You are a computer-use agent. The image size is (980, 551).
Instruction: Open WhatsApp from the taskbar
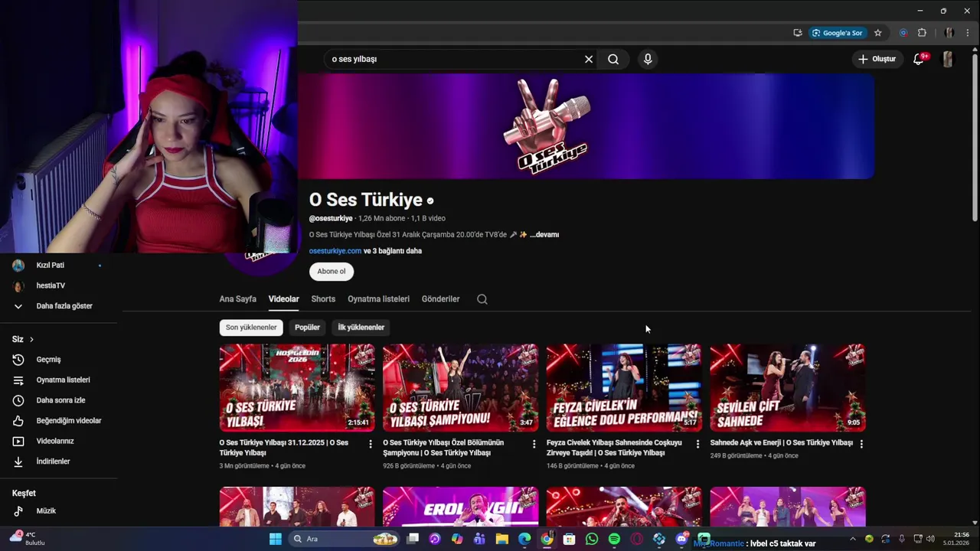click(x=592, y=539)
